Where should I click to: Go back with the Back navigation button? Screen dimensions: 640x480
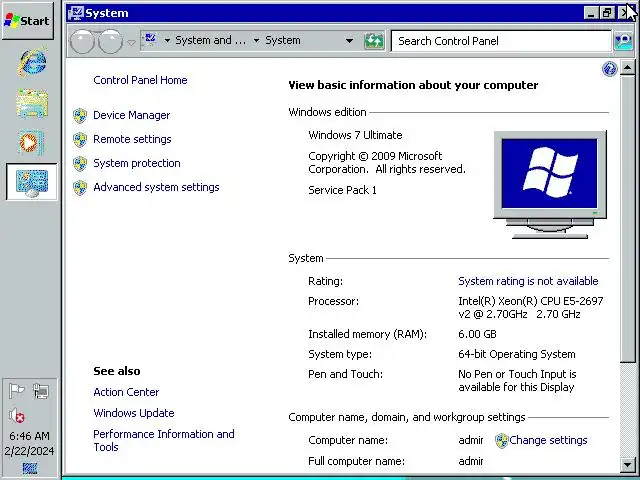coord(83,41)
